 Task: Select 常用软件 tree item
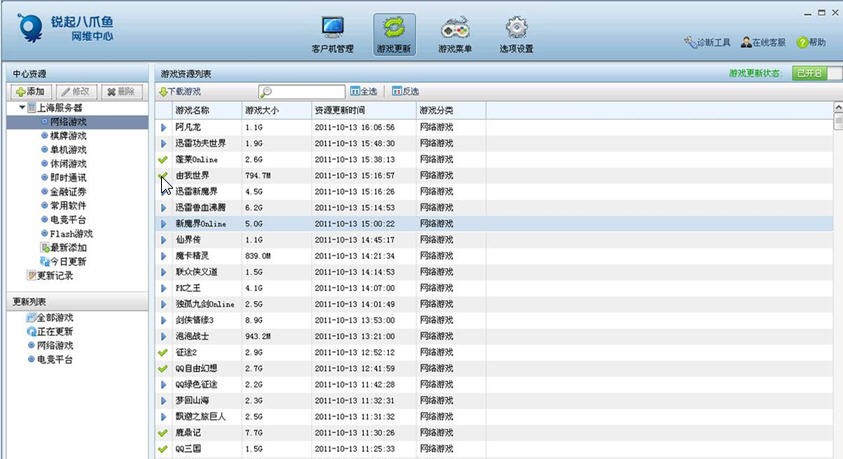click(x=68, y=206)
